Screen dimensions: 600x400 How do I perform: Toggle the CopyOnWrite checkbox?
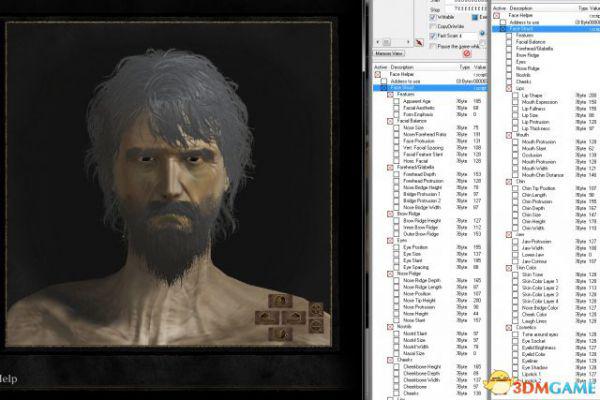click(x=433, y=26)
